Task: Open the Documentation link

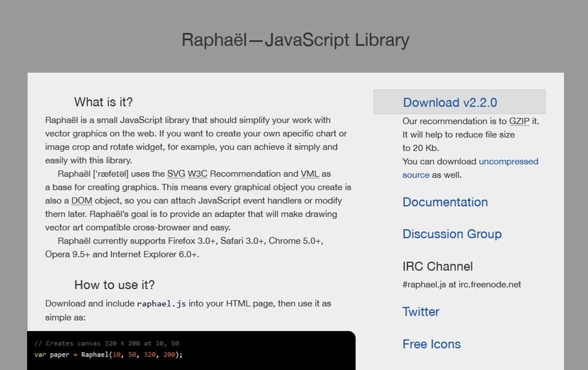Action: [445, 202]
